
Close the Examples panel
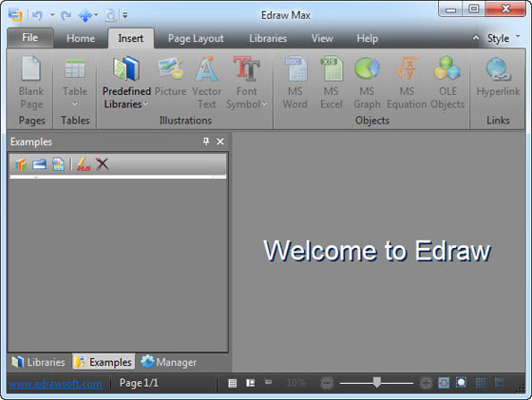click(220, 142)
